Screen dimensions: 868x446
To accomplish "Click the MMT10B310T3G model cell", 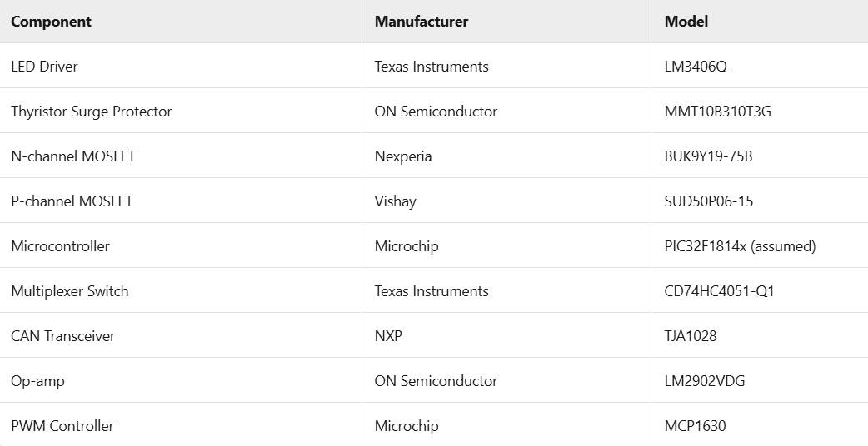I will coord(717,111).
